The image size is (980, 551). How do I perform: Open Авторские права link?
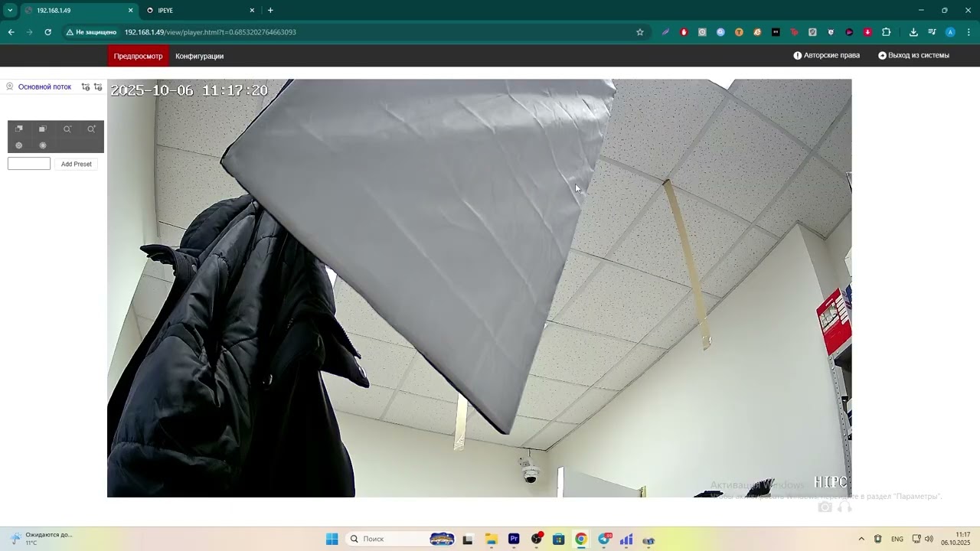(x=826, y=56)
